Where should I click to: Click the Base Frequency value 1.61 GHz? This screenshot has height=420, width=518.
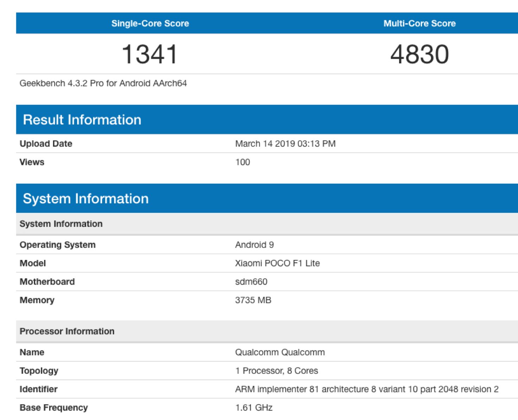[254, 408]
